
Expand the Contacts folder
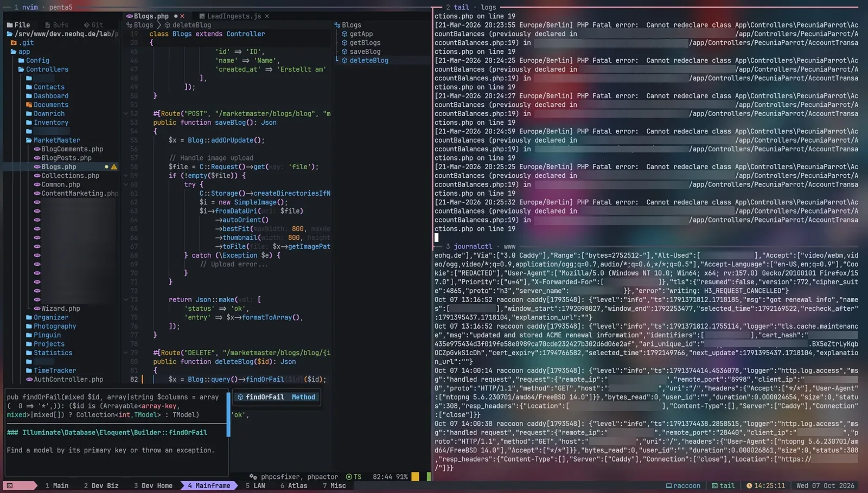pyautogui.click(x=46, y=87)
